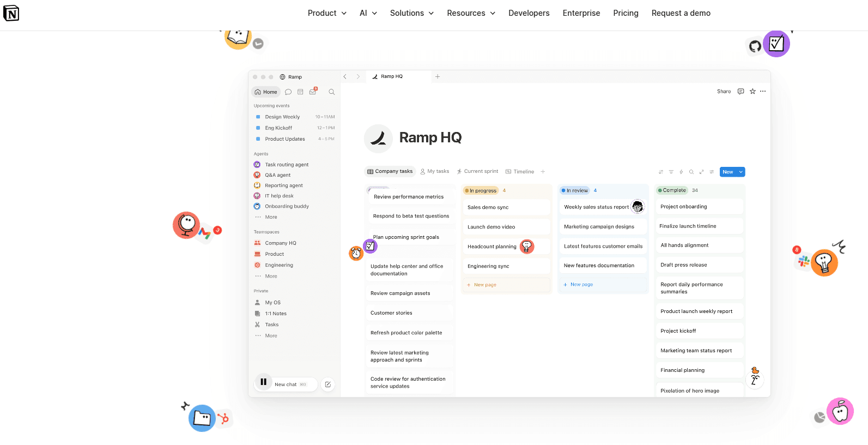
Task: Switch to the My tasks view tab
Action: (x=435, y=171)
